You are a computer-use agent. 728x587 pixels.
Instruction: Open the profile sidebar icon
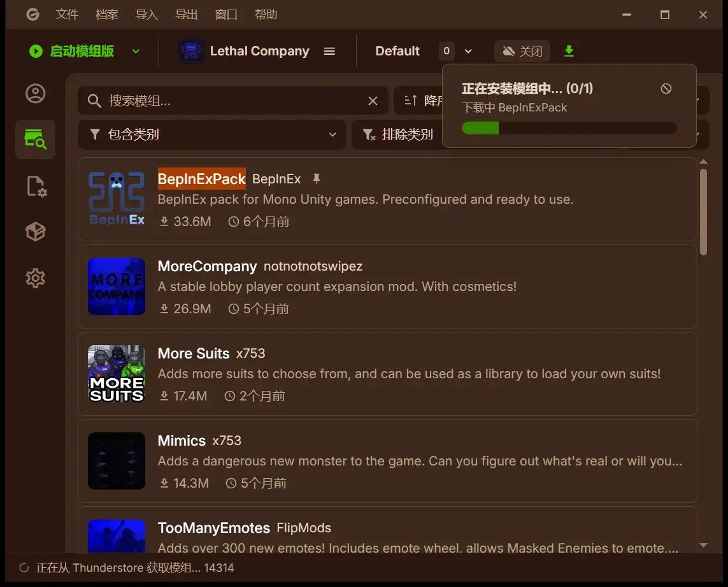pyautogui.click(x=35, y=93)
